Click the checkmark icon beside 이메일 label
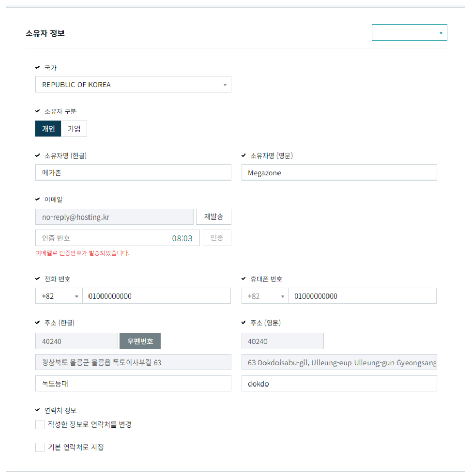This screenshot has width=468, height=476. coord(37,198)
